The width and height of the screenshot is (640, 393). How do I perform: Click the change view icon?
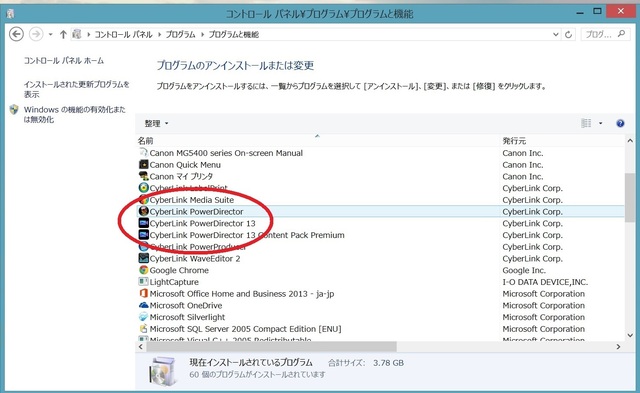[x=586, y=123]
